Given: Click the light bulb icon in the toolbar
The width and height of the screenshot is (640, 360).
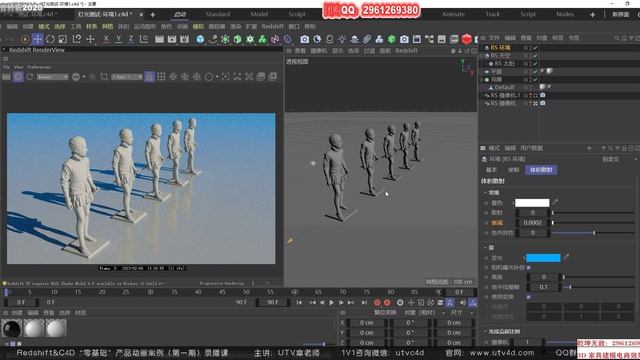Looking at the screenshot, I should pos(342,39).
